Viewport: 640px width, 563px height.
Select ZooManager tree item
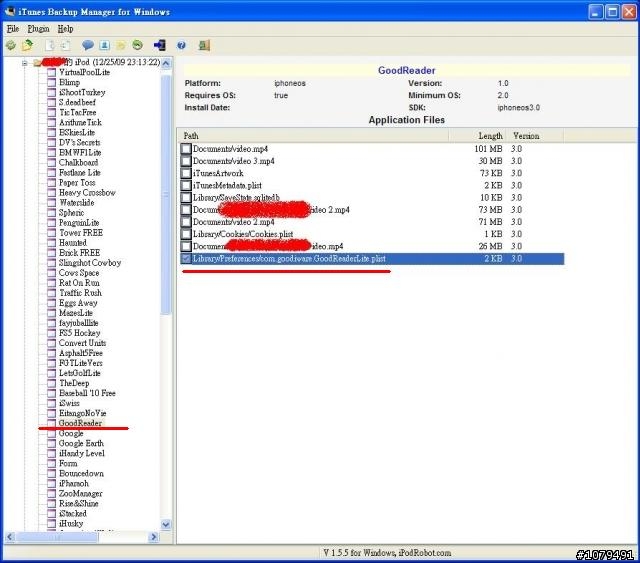click(80, 493)
